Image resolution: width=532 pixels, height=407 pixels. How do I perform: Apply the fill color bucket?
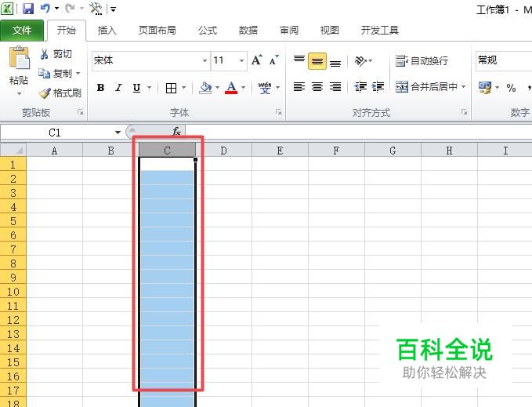point(205,88)
